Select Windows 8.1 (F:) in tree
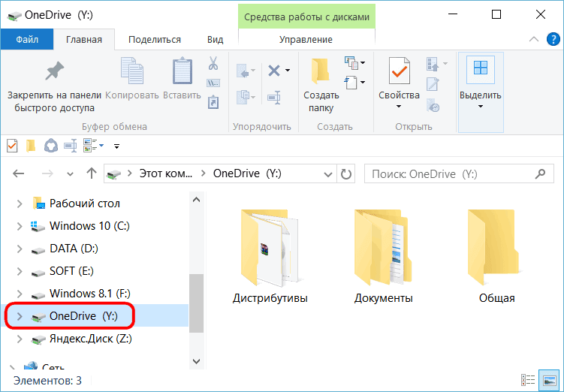The width and height of the screenshot is (564, 392). click(90, 294)
